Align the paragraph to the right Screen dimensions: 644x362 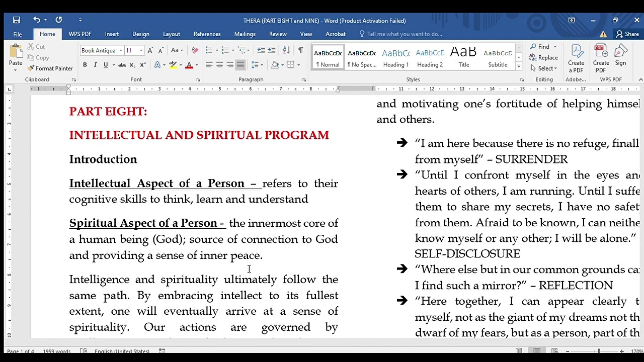pyautogui.click(x=230, y=65)
